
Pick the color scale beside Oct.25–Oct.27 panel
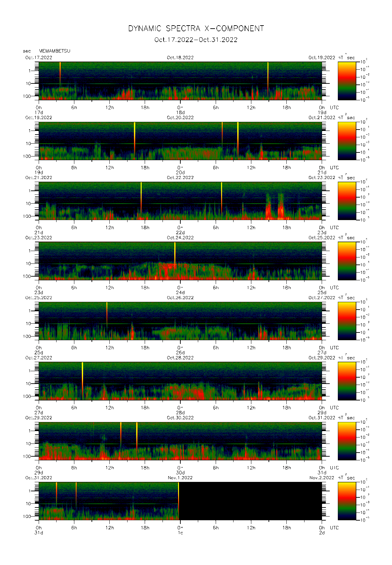point(347,321)
